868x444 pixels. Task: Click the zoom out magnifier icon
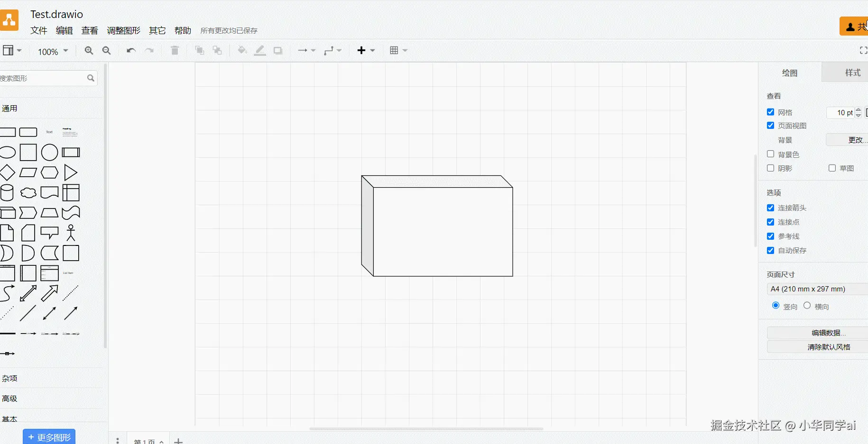(x=107, y=50)
